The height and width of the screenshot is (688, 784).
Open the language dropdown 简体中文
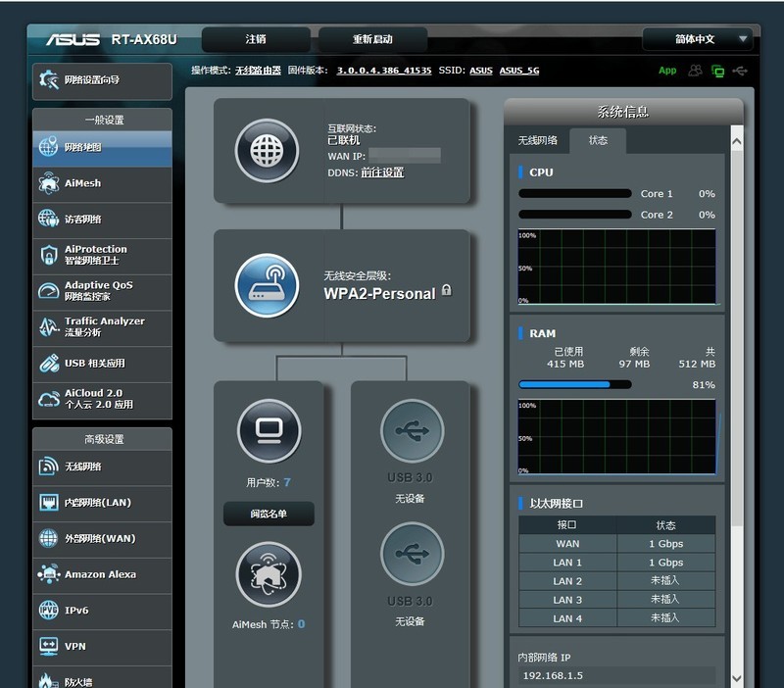697,39
